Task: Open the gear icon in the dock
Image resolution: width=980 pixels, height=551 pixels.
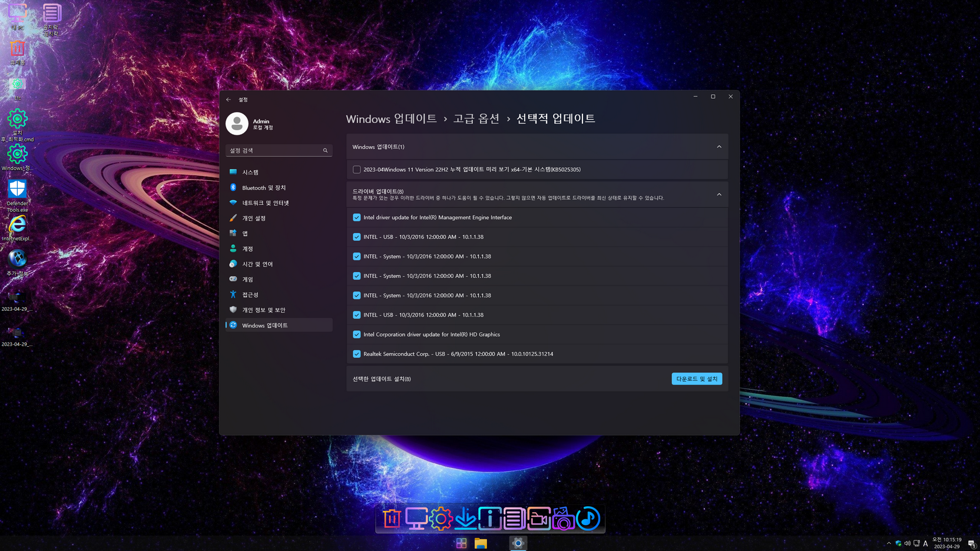Action: (x=441, y=519)
